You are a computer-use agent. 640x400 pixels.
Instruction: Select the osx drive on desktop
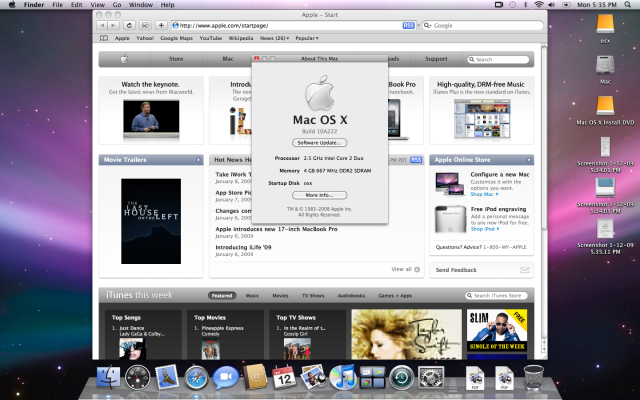(605, 28)
